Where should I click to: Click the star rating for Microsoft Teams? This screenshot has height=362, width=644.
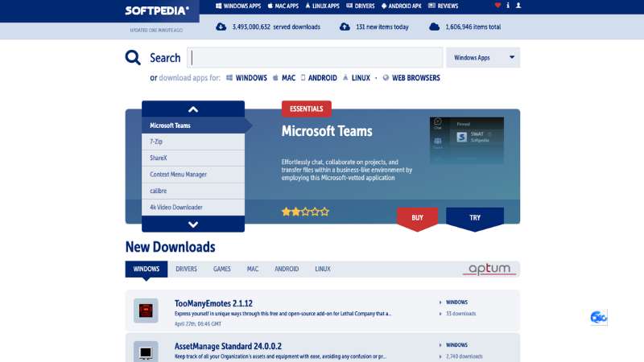305,212
